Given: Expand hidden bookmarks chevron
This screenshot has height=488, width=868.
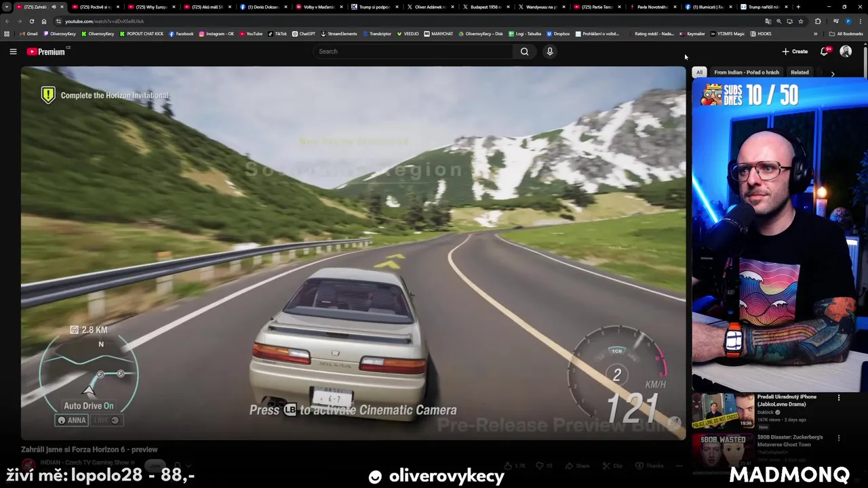Looking at the screenshot, I should (x=816, y=34).
